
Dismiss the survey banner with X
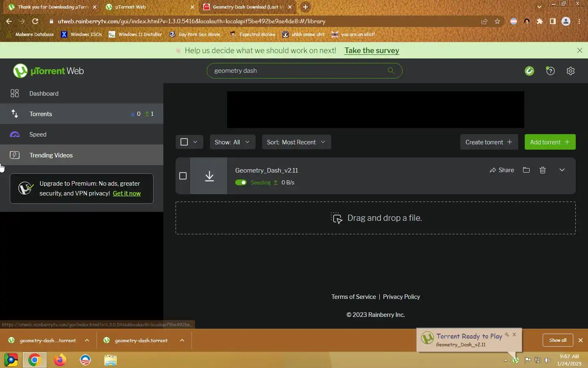point(579,50)
